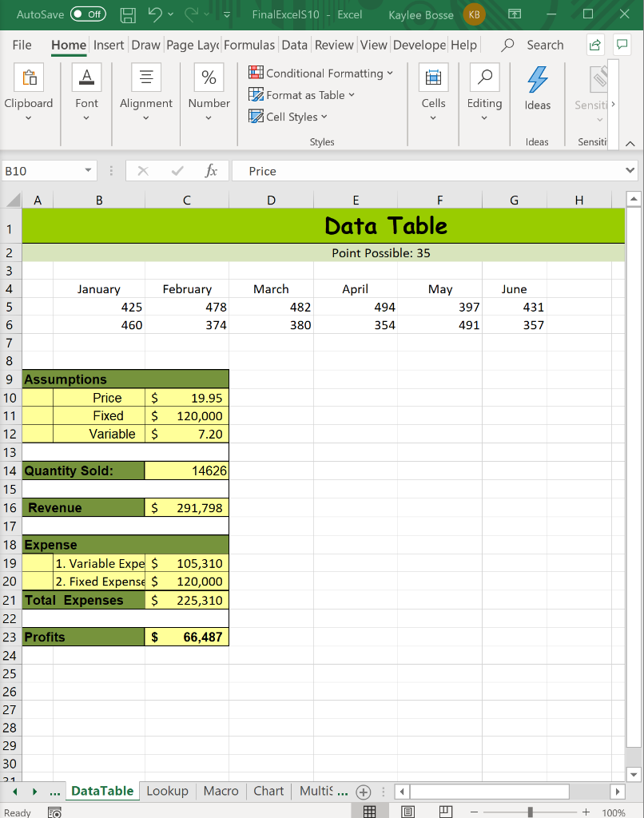Switch to the Formulas ribbon tab
Screen dimensions: 644x818
coord(249,46)
